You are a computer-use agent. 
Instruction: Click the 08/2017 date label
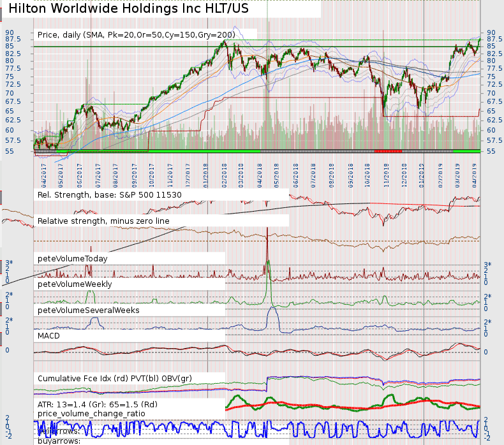pyautogui.click(x=115, y=176)
